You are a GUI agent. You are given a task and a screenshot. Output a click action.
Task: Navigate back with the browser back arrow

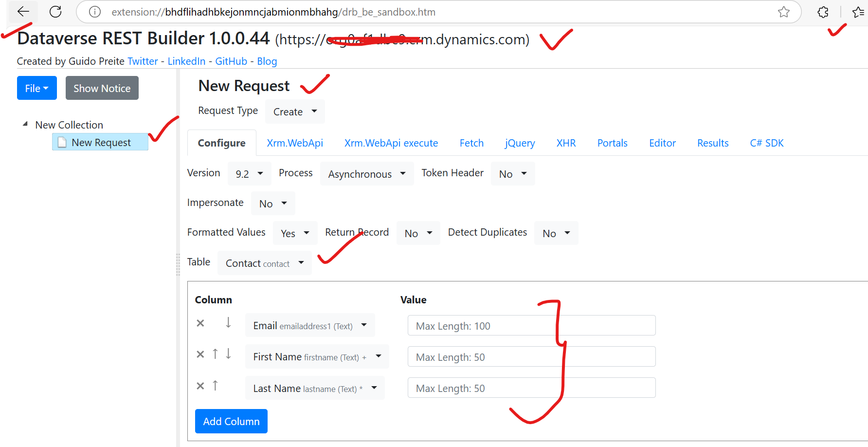point(23,12)
